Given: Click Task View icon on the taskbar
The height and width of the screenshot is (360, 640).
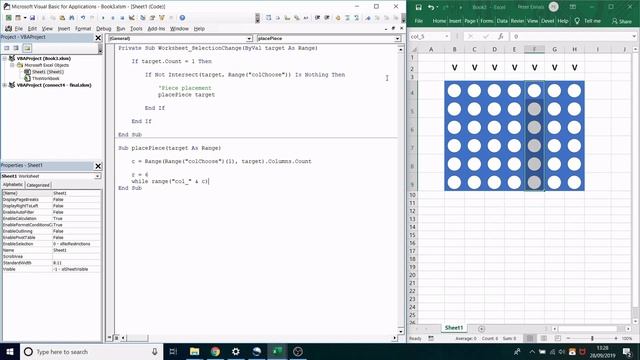Looking at the screenshot, I should (173, 351).
